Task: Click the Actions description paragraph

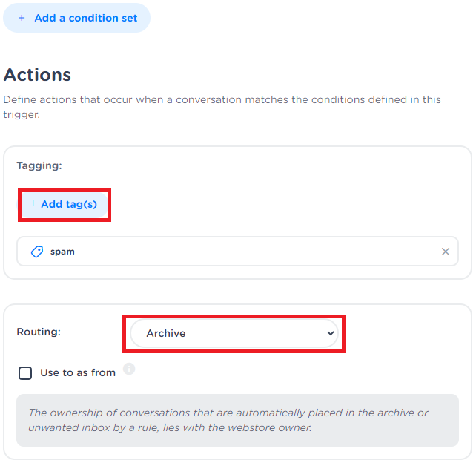Action: coord(222,107)
